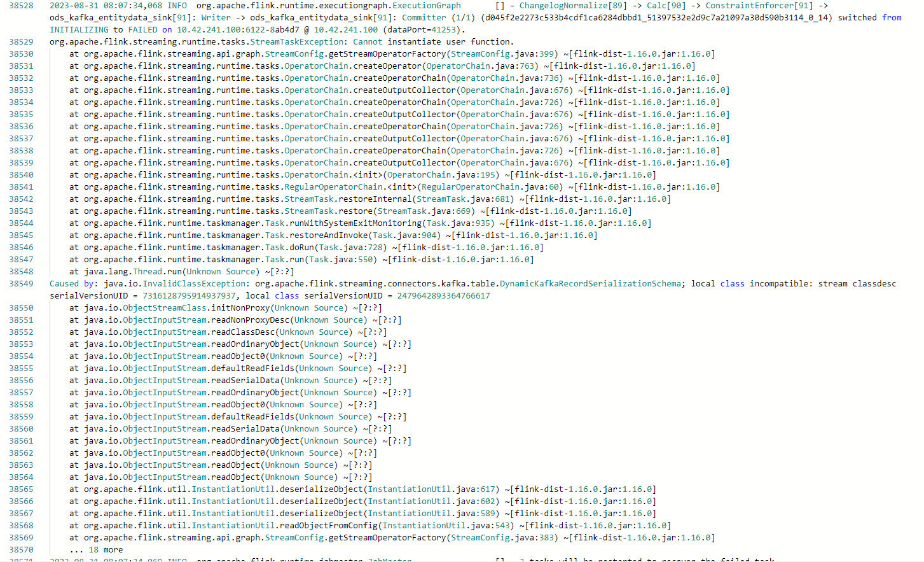This screenshot has height=562, width=924.
Task: Click line number 38535 in the gutter
Action: (21, 115)
